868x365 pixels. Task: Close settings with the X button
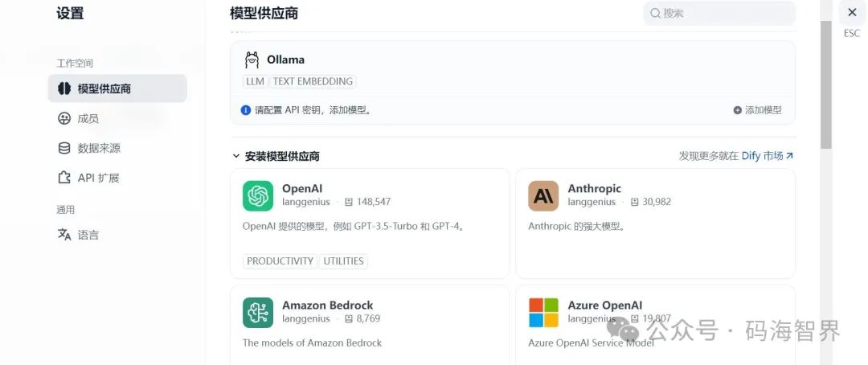tap(852, 12)
